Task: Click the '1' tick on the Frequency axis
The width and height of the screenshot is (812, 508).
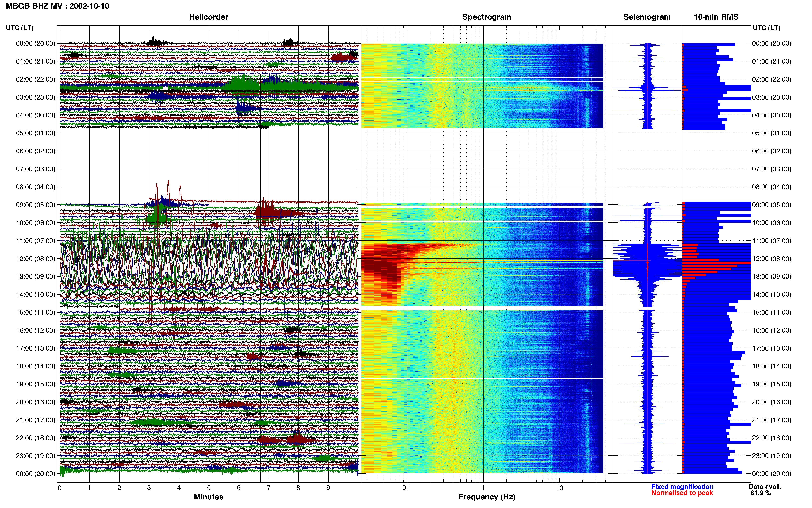Action: [x=483, y=488]
